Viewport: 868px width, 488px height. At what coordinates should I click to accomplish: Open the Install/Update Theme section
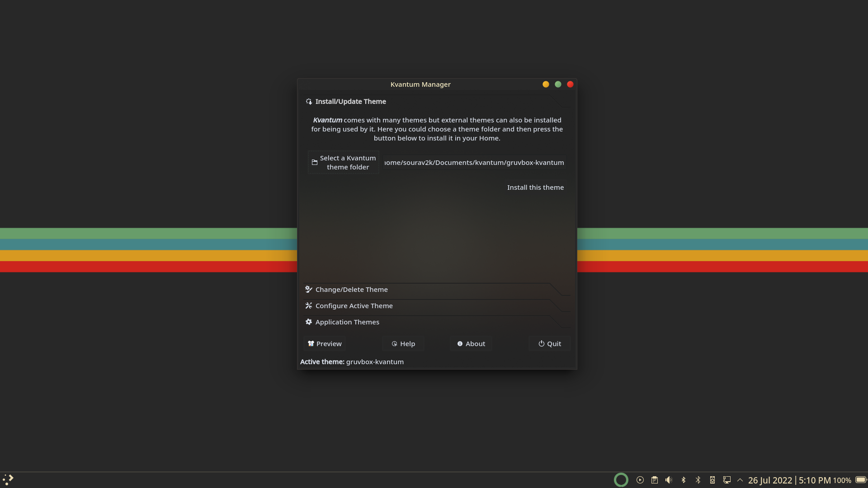pyautogui.click(x=351, y=102)
